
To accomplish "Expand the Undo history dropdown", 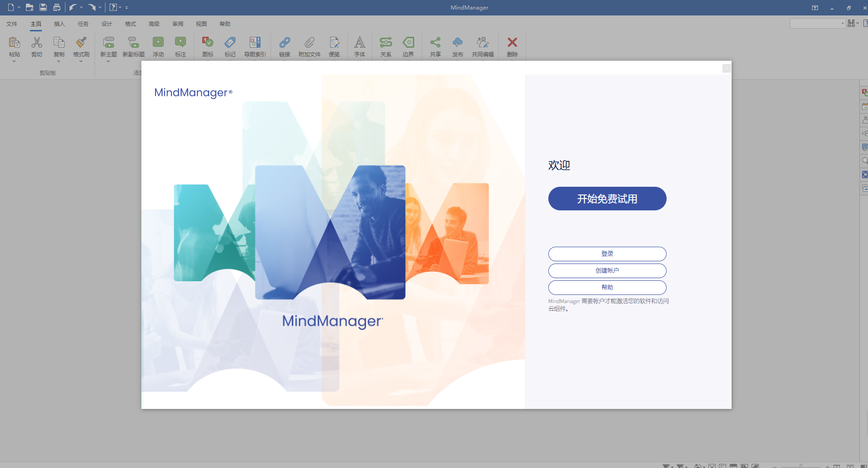I will click(x=81, y=7).
